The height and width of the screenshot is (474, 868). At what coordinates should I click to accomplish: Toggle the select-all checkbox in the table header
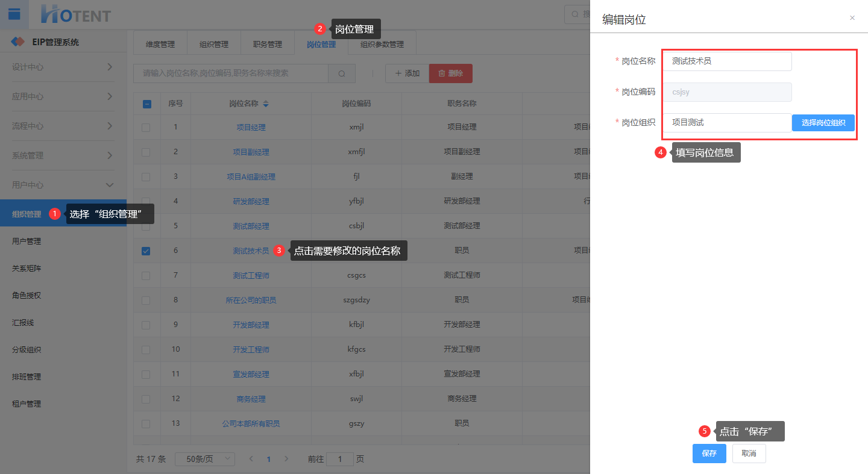tap(146, 104)
